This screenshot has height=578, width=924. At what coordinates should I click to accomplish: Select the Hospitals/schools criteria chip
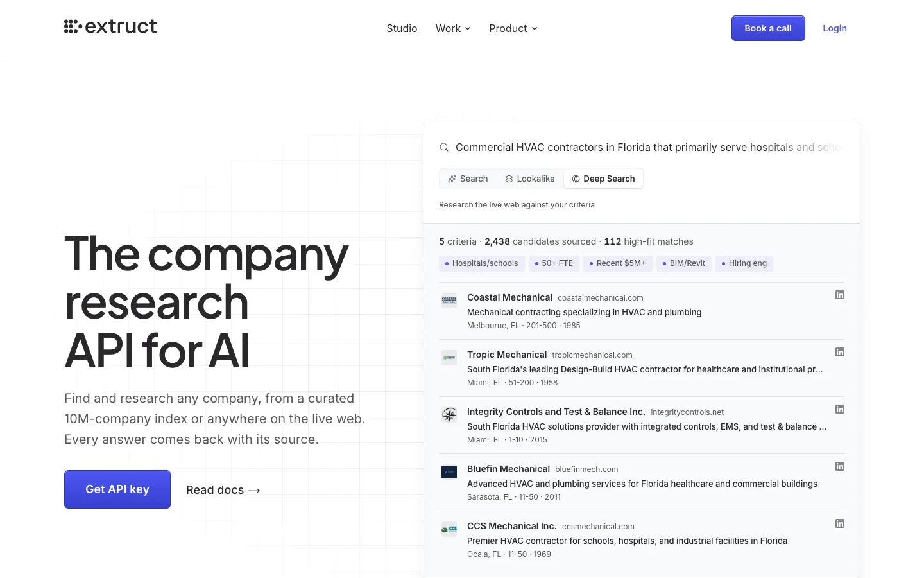pyautogui.click(x=482, y=263)
